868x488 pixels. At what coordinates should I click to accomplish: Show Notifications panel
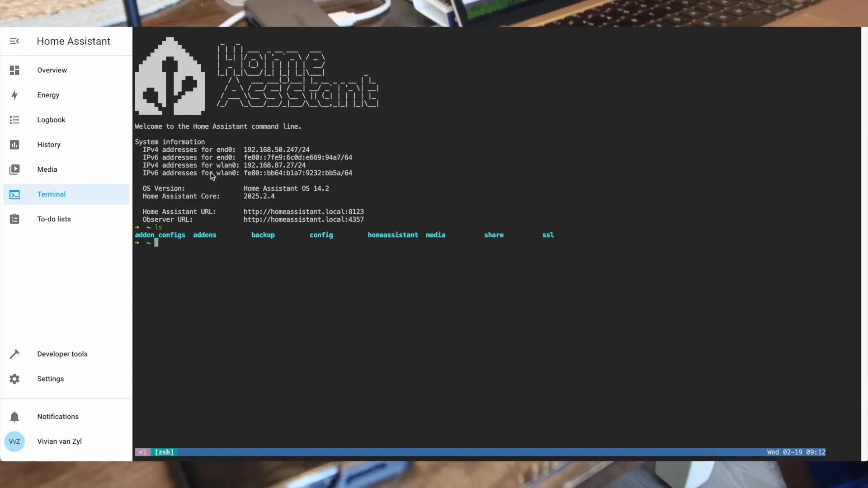click(x=66, y=417)
